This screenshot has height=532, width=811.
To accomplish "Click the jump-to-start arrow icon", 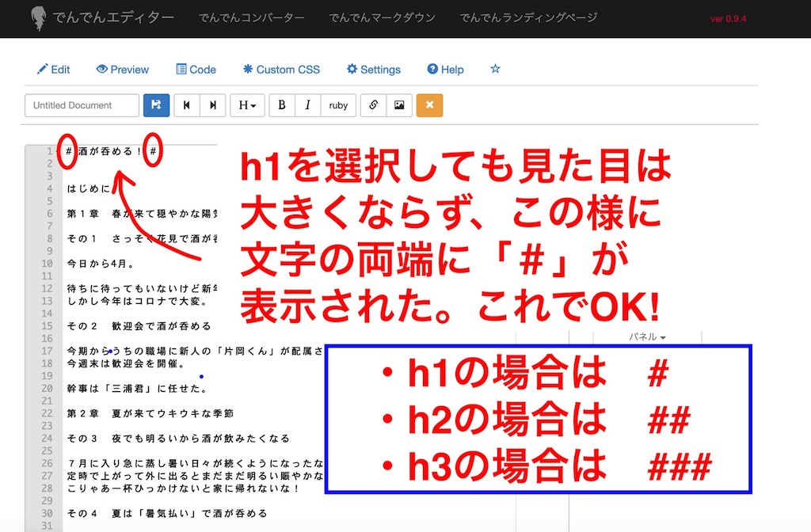I will (x=187, y=105).
